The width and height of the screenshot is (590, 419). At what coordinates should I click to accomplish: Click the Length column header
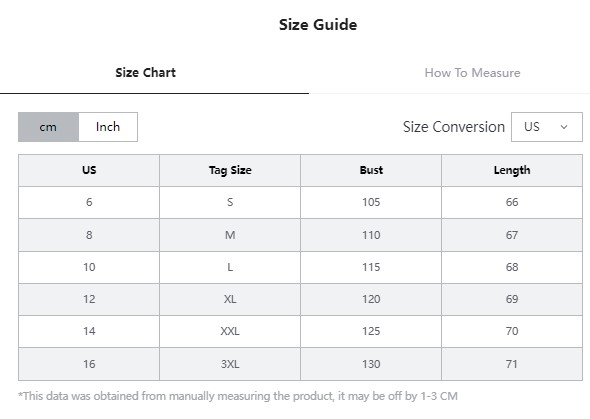(512, 170)
